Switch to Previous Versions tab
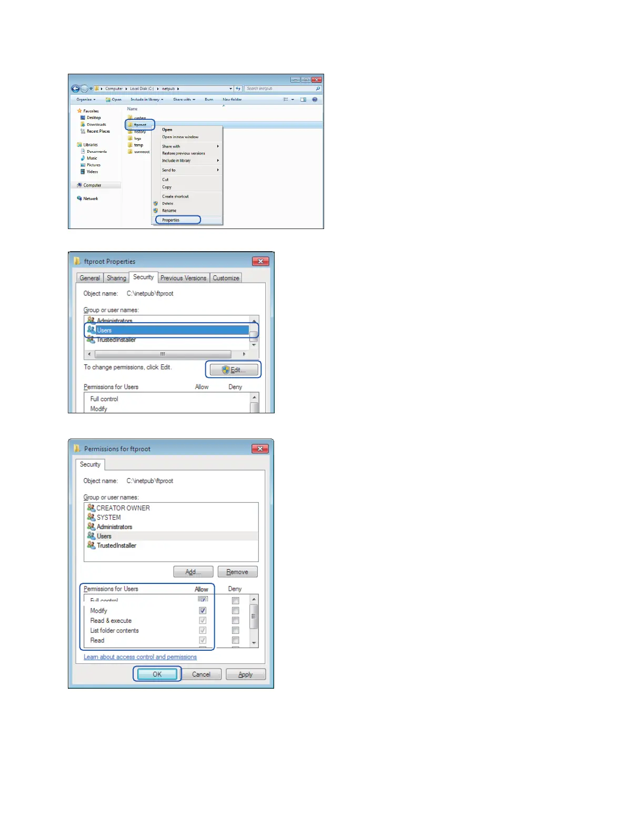Viewport: 644px width, 834px height. click(x=184, y=278)
